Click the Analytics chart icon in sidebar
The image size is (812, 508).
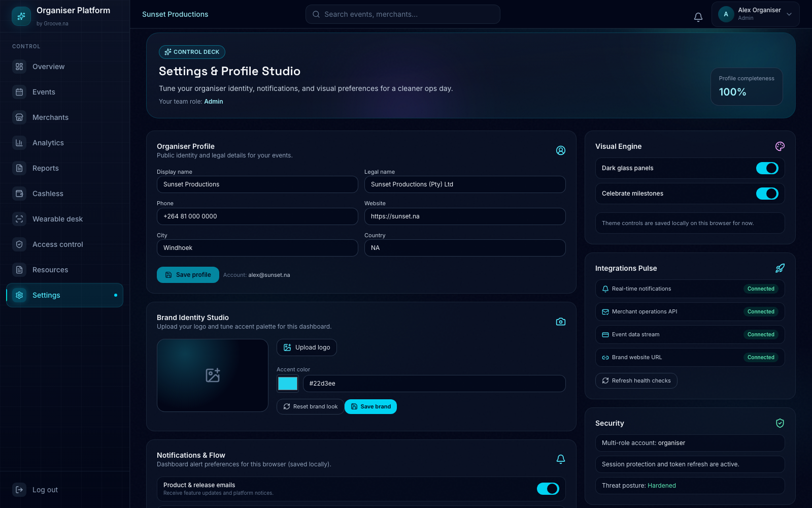coord(19,143)
